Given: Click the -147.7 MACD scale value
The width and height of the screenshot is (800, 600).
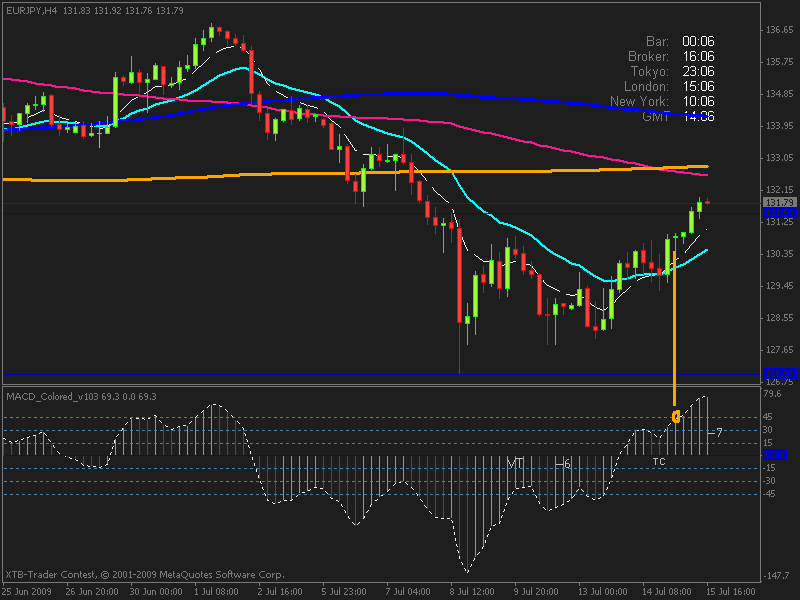Looking at the screenshot, I should (x=776, y=576).
